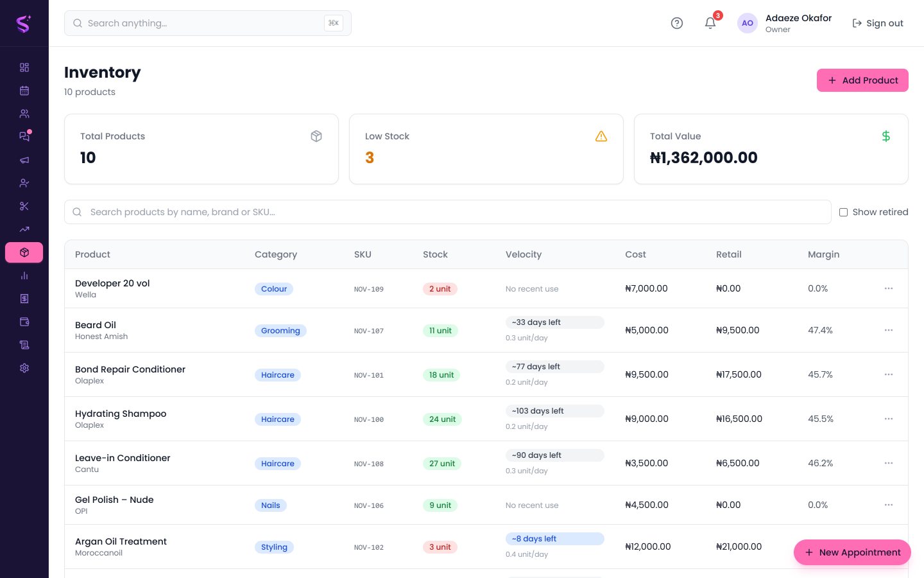
Task: Click the help question mark icon
Action: (x=677, y=23)
